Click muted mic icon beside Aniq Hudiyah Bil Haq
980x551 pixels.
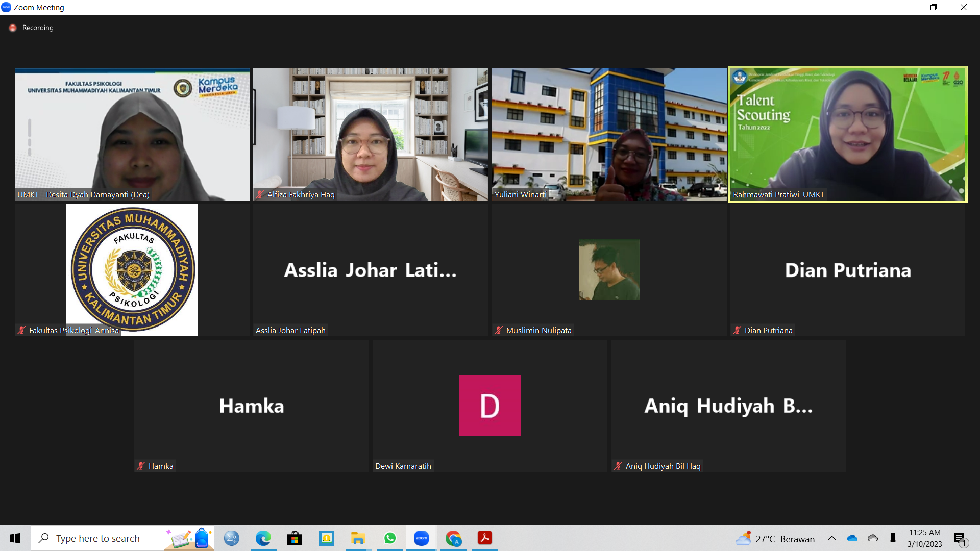point(618,466)
